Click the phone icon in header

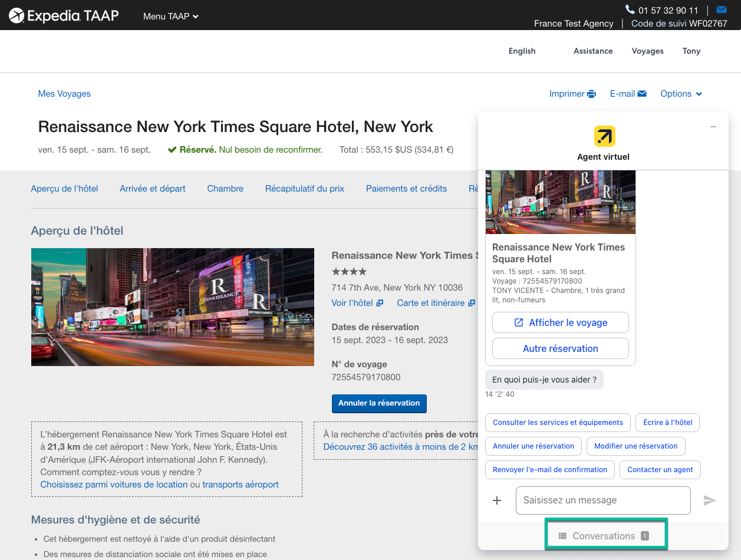[x=630, y=9]
